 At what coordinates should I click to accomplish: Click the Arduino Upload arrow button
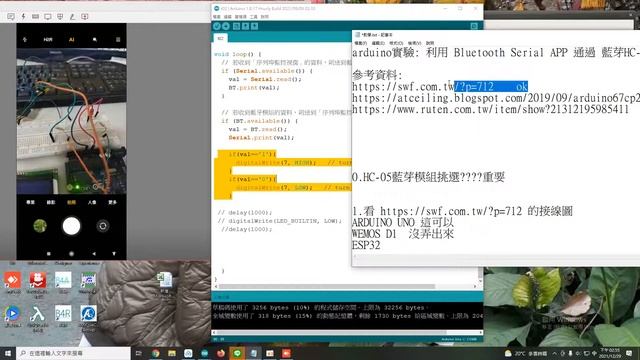226,26
